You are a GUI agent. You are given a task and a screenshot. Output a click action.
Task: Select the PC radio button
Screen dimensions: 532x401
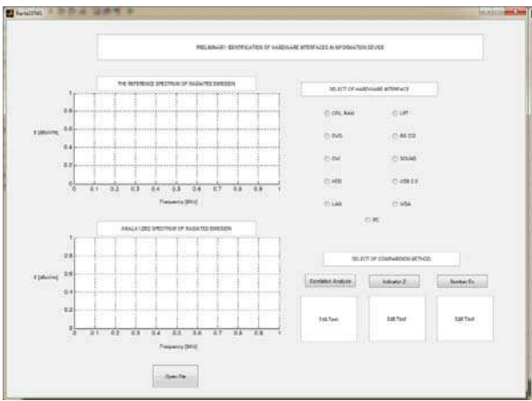[372, 220]
